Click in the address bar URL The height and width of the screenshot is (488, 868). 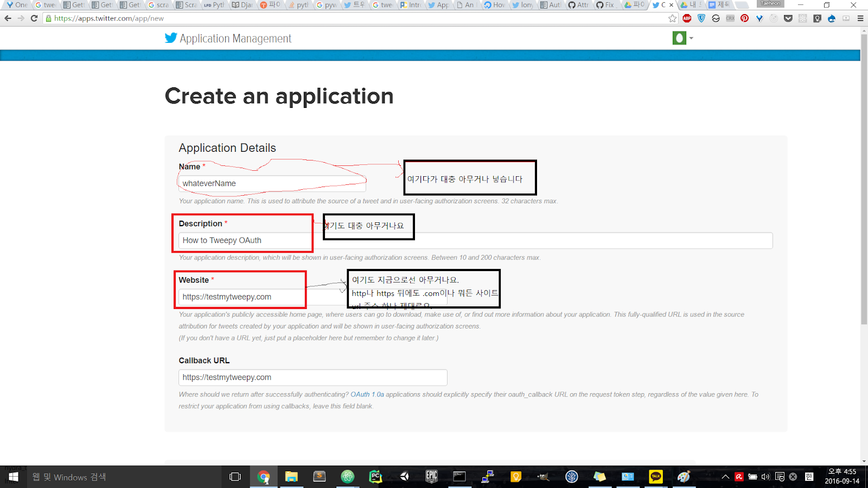(x=109, y=18)
